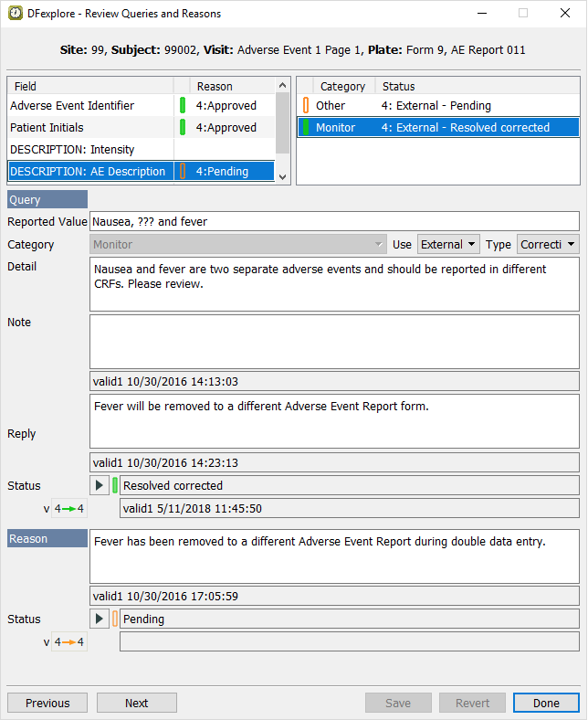Click the Done button

coord(546,703)
